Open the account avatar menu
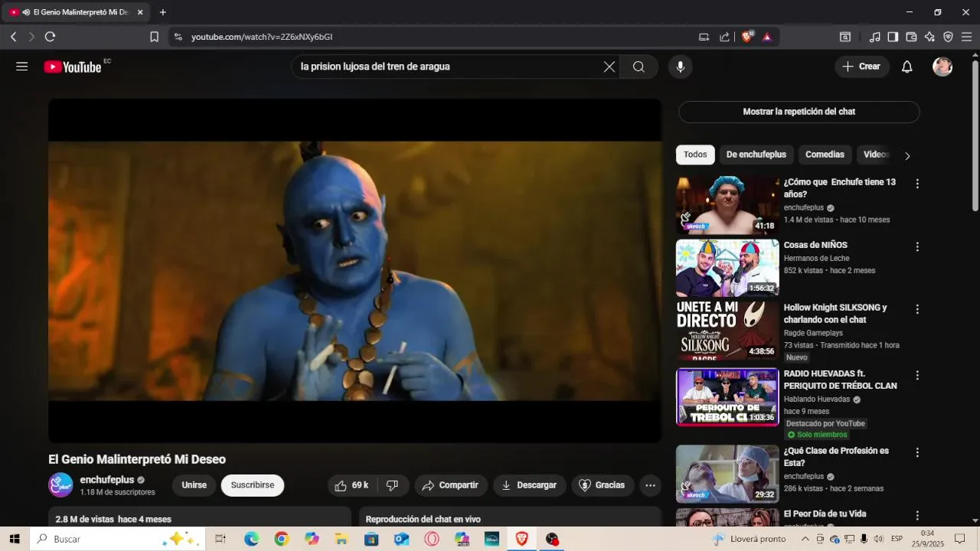The width and height of the screenshot is (980, 551). coord(942,67)
